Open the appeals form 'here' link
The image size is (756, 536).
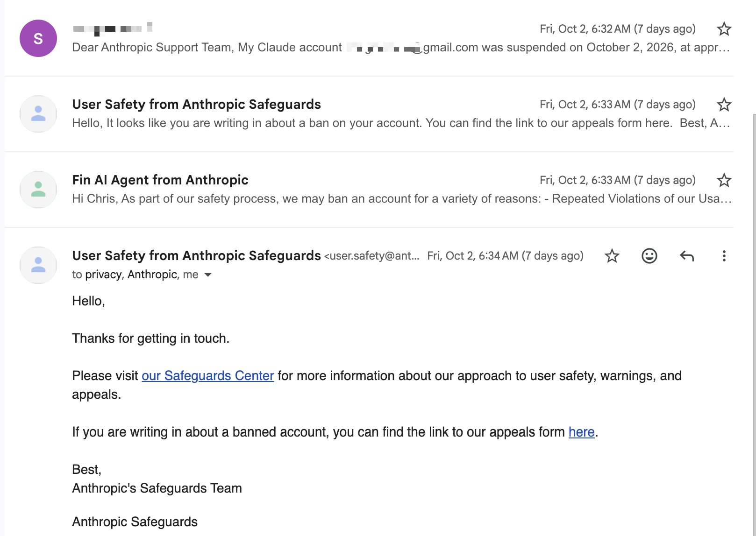click(x=581, y=432)
